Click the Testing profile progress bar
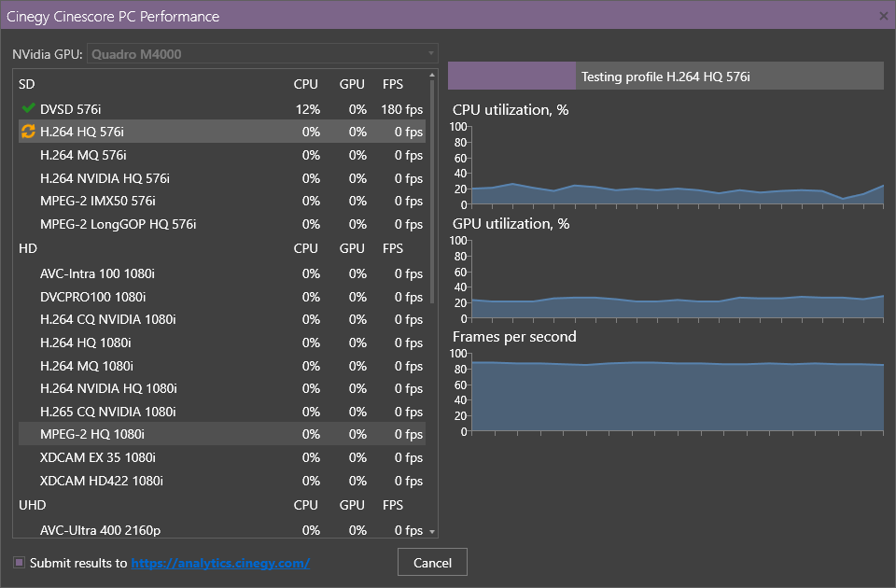 (665, 76)
